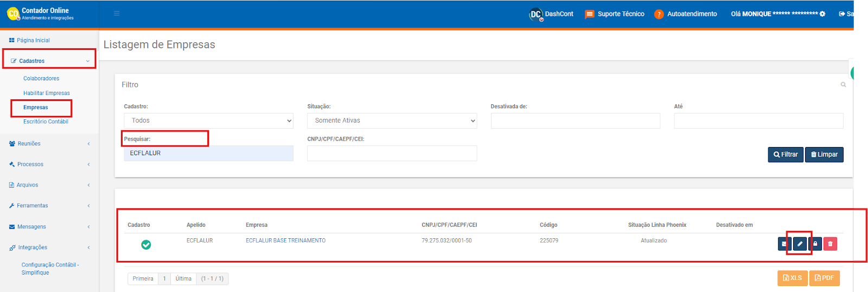Open ECFLALUR BASE TREINAMENTO company link
Viewport: 868px width, 292px height.
pyautogui.click(x=286, y=240)
